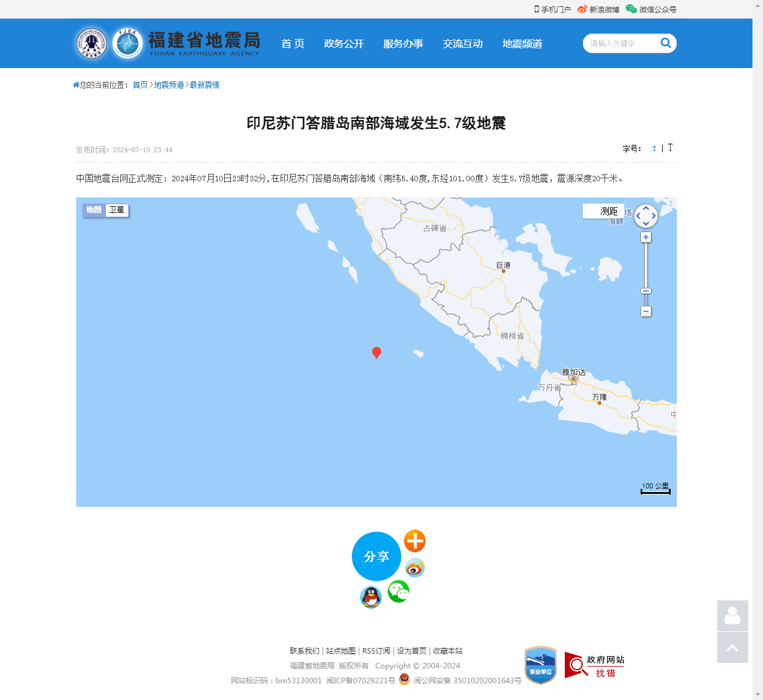Click the back-to-top arrow button
The image size is (763, 700).
tap(732, 647)
